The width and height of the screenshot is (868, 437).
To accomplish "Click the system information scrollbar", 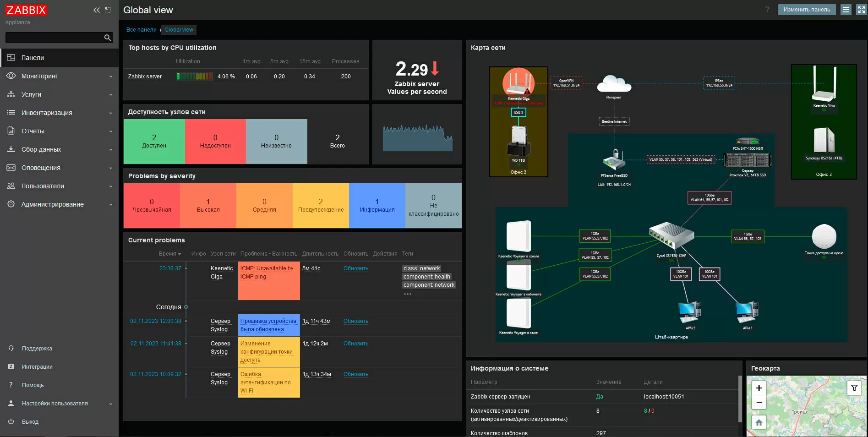I will [740, 399].
